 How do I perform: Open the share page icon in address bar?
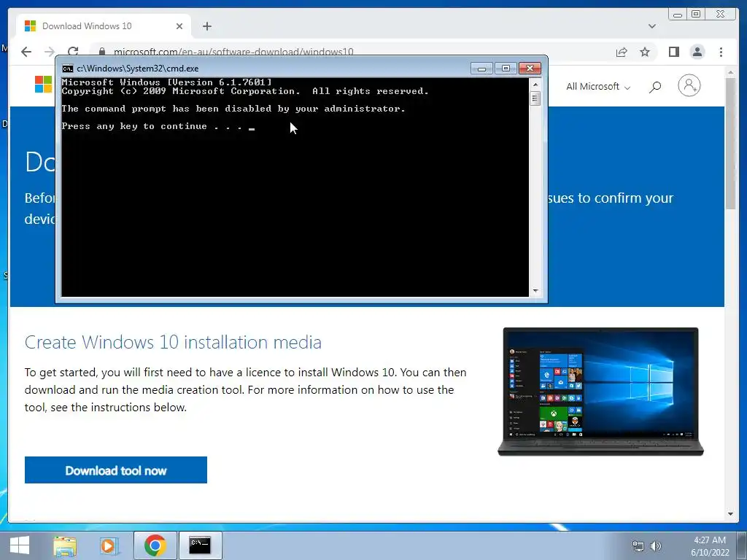coord(622,52)
